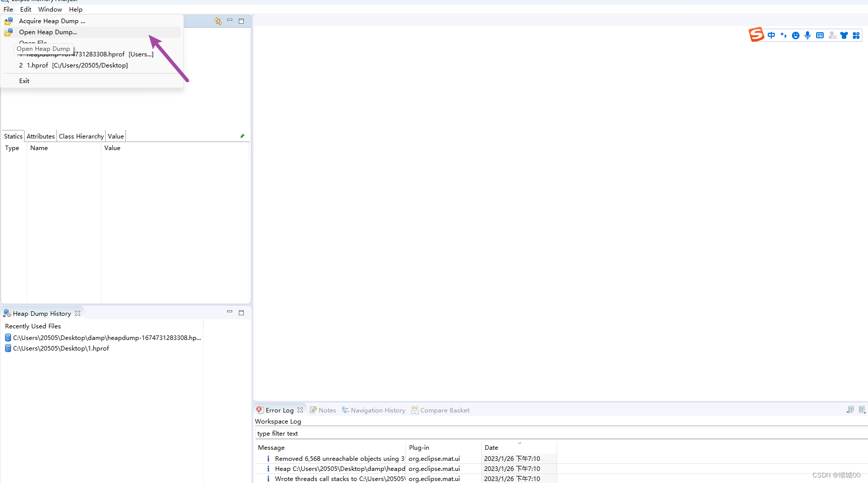This screenshot has height=483, width=868.
Task: Click the microphone voice input icon
Action: coord(808,35)
